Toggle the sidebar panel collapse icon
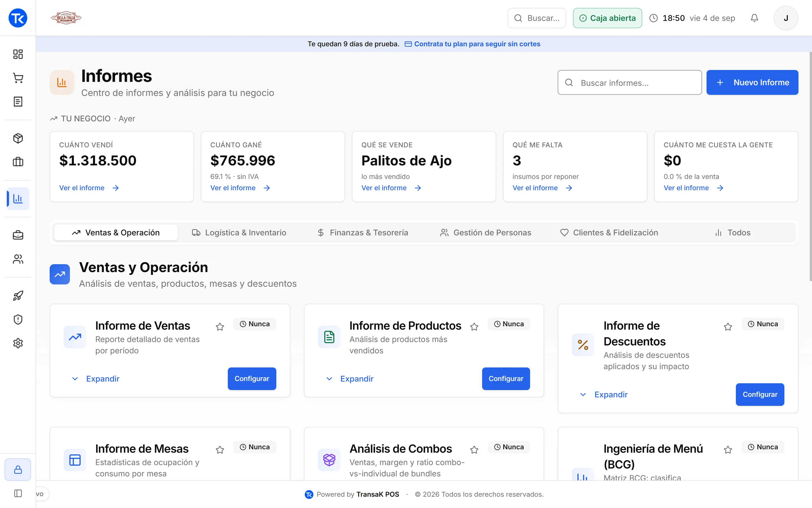The width and height of the screenshot is (812, 508). coord(18,493)
